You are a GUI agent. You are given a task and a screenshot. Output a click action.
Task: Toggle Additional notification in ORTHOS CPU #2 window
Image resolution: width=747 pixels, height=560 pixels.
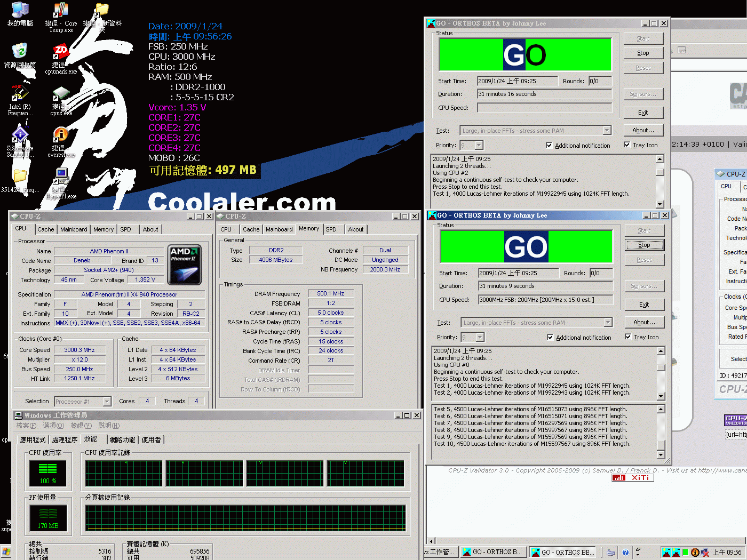pos(549,145)
